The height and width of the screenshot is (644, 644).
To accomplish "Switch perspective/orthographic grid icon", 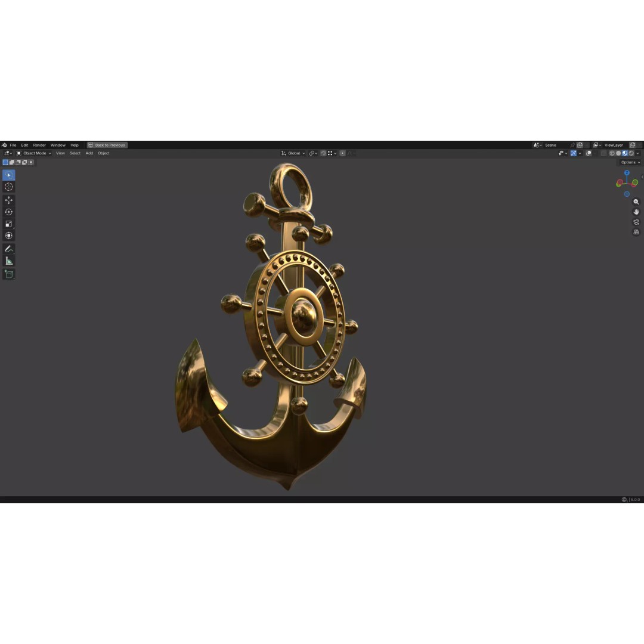I will 636,232.
